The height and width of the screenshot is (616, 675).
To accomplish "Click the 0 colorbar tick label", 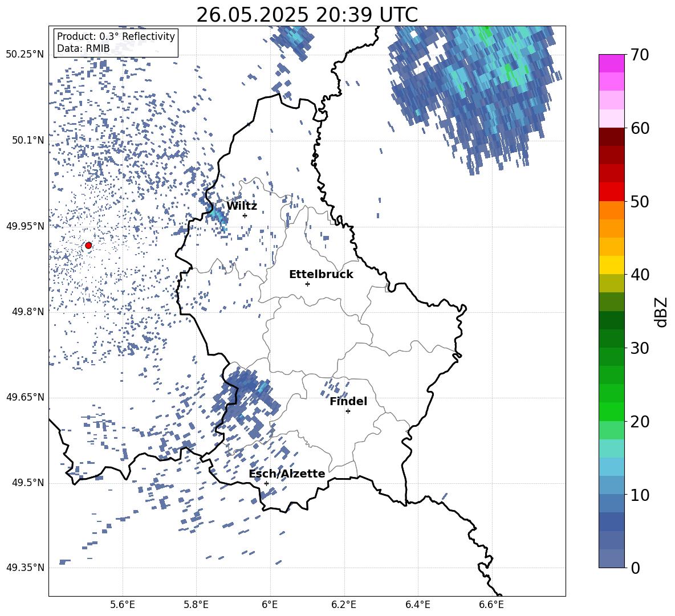I will [636, 568].
